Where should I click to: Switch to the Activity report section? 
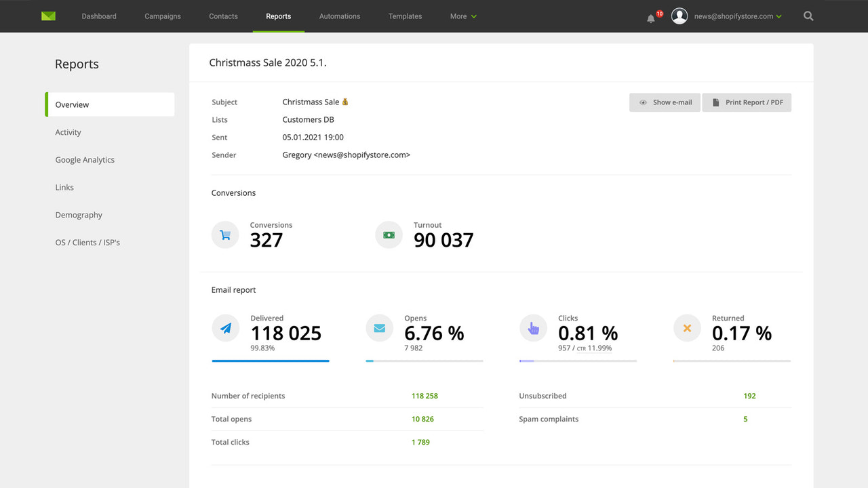[x=68, y=132]
